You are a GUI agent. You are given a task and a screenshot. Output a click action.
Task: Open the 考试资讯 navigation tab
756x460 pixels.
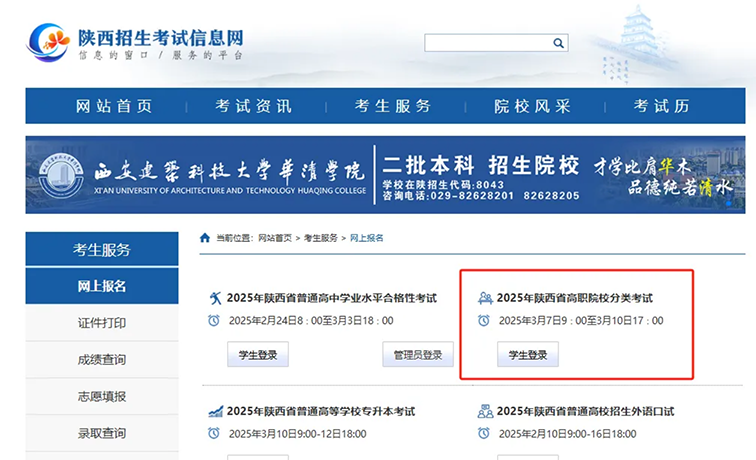pyautogui.click(x=253, y=106)
